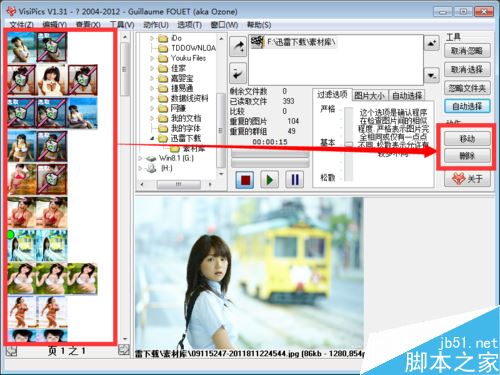This screenshot has height=375, width=500.
Task: Open the 工具(V) menu
Action: pyautogui.click(x=122, y=25)
